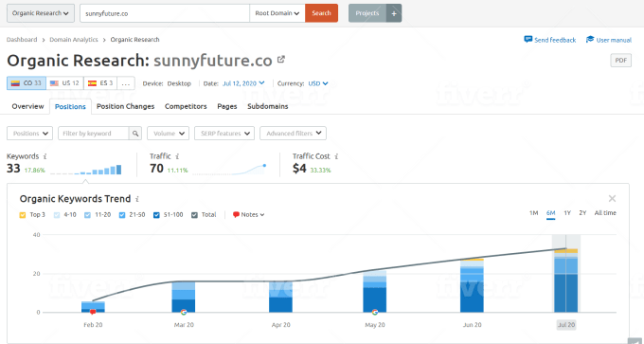644x344 pixels.
Task: Select the 1Y time range
Action: (x=567, y=213)
